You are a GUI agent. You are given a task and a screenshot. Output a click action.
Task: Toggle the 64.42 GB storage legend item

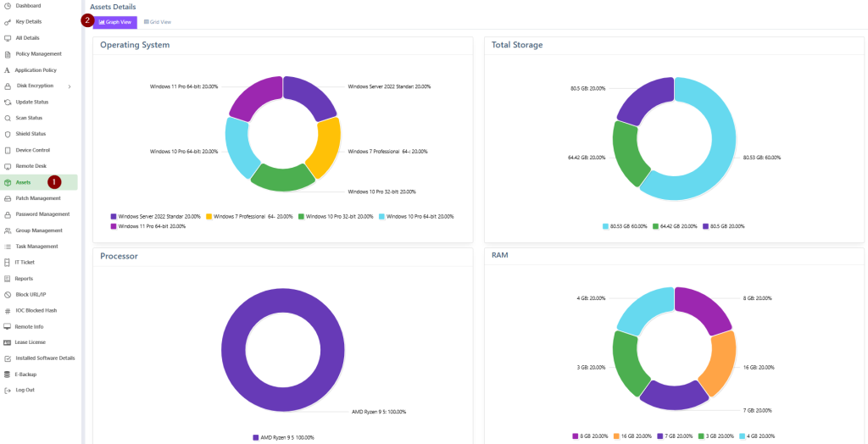tap(655, 226)
